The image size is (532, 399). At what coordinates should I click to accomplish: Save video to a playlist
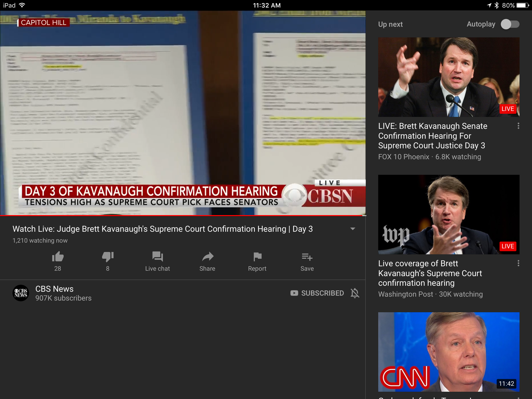click(x=307, y=261)
